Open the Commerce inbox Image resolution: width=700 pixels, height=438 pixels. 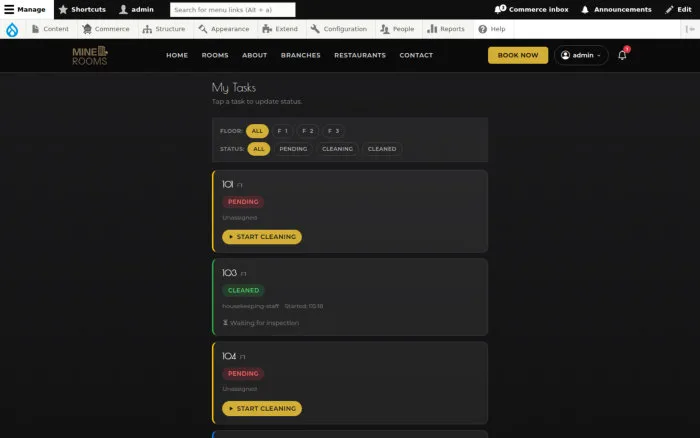531,9
